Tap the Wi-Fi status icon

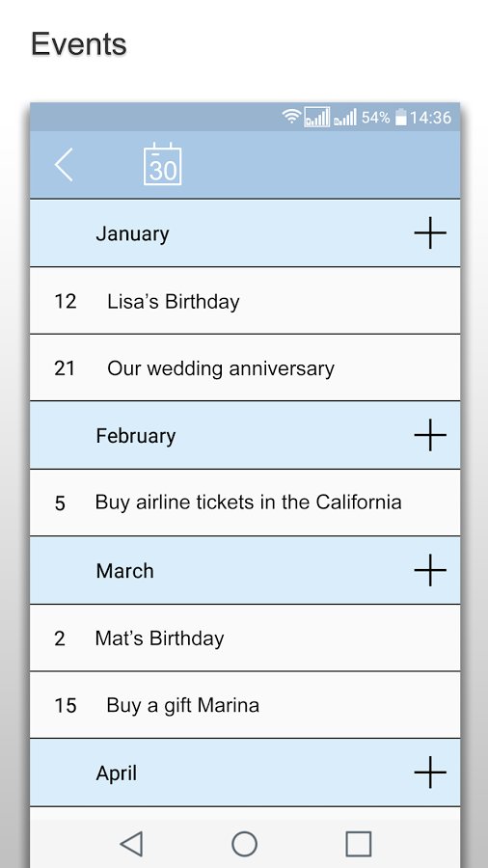click(291, 117)
